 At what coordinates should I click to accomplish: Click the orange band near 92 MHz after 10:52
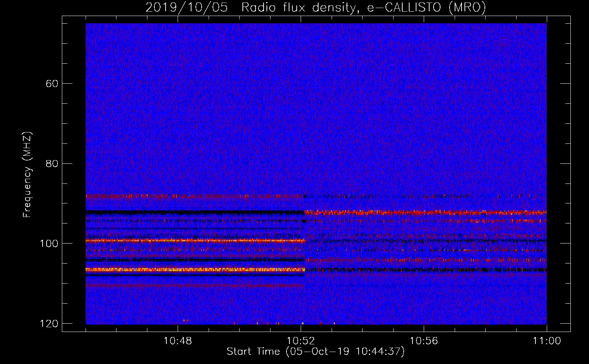[x=426, y=212]
